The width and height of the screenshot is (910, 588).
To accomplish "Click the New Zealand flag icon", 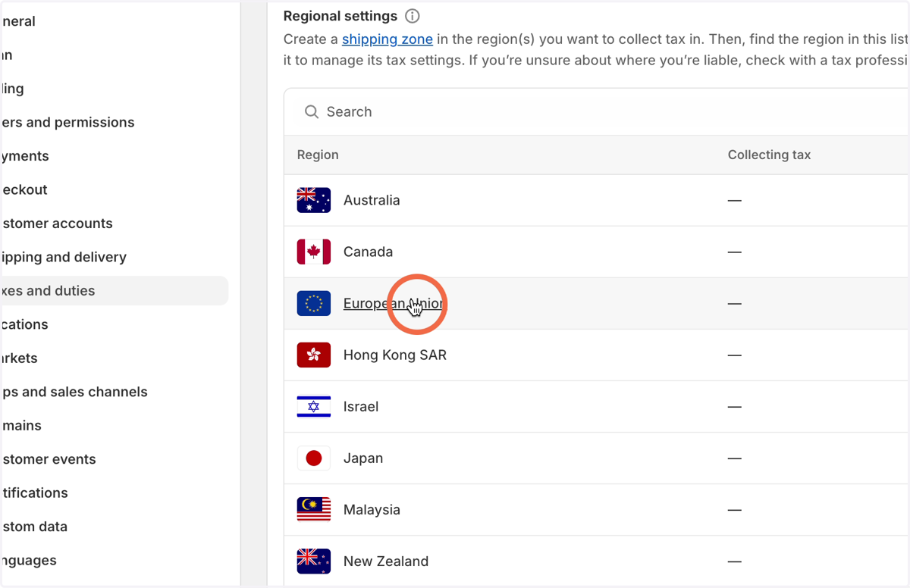I will point(314,561).
